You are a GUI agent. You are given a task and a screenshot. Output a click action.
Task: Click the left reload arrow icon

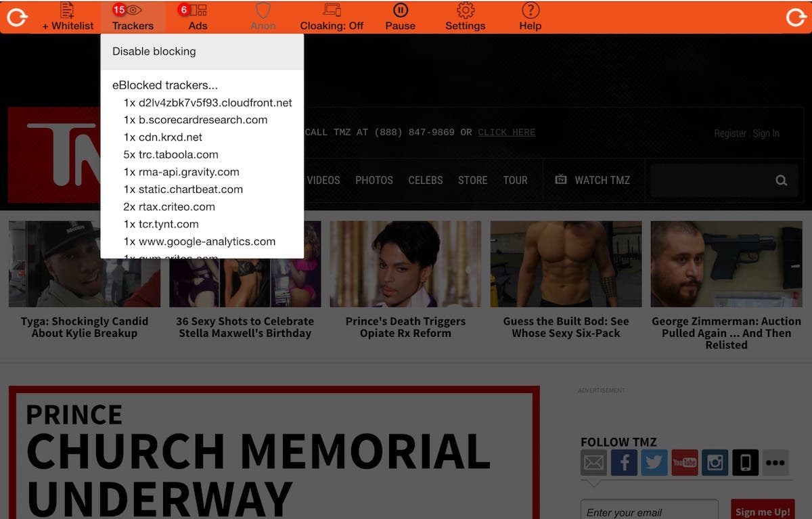(16, 17)
